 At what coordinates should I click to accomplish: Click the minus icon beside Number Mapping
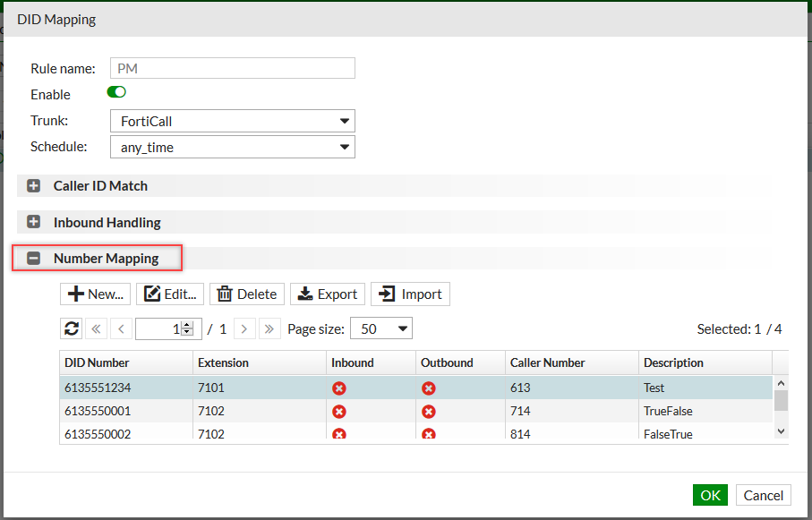coord(34,258)
